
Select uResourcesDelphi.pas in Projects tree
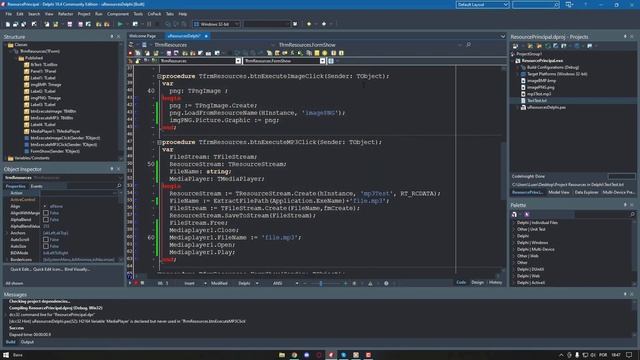[546, 107]
